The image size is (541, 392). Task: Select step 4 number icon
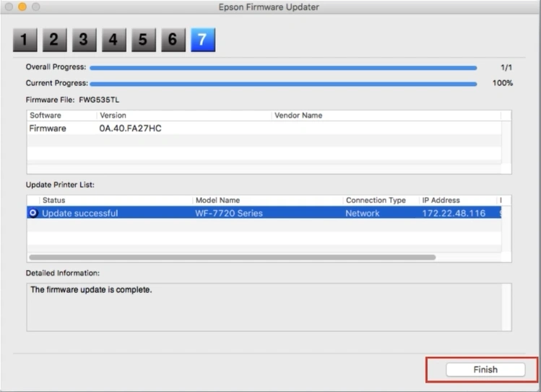coord(113,40)
